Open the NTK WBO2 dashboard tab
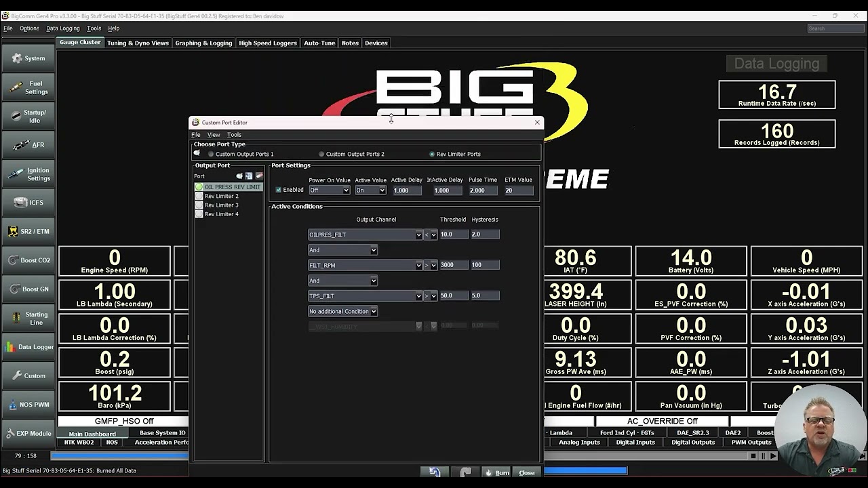The image size is (868, 488). pos(79,443)
